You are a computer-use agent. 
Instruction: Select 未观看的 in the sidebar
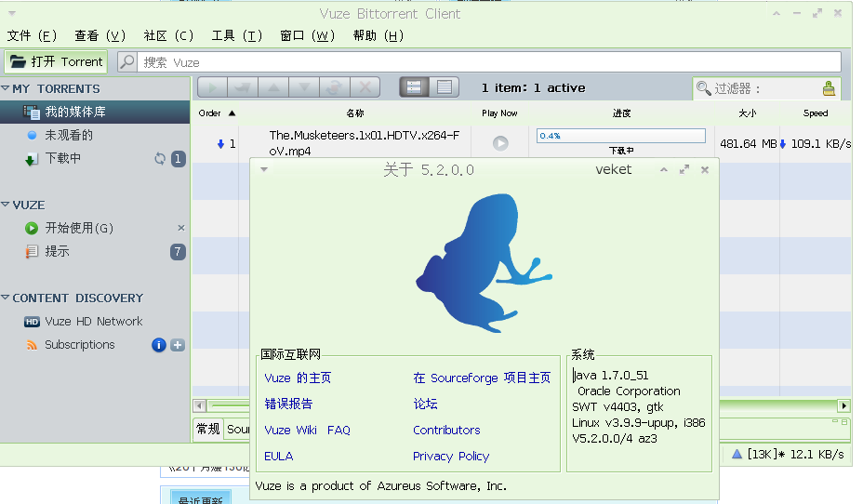click(x=95, y=135)
